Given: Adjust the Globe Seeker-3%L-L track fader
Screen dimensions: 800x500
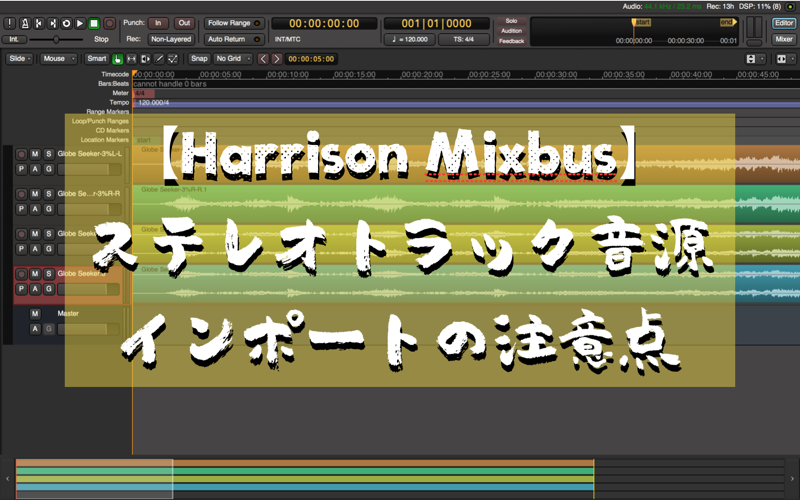Looking at the screenshot, I should [x=89, y=169].
